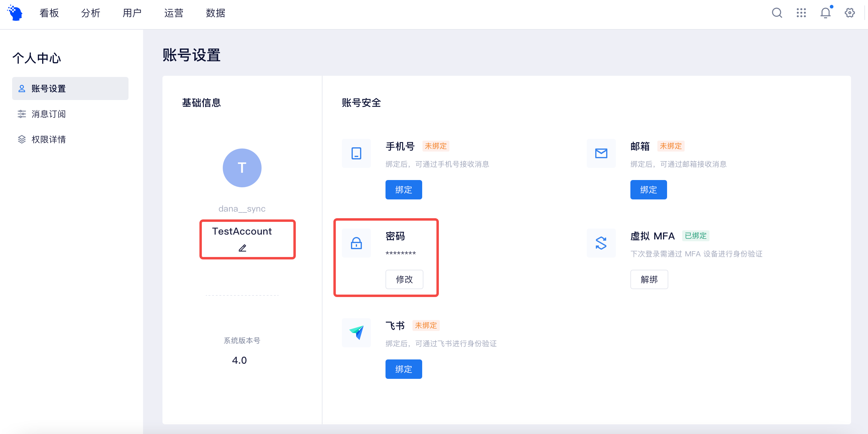Click the phone number device icon
The height and width of the screenshot is (434, 868).
[x=356, y=153]
